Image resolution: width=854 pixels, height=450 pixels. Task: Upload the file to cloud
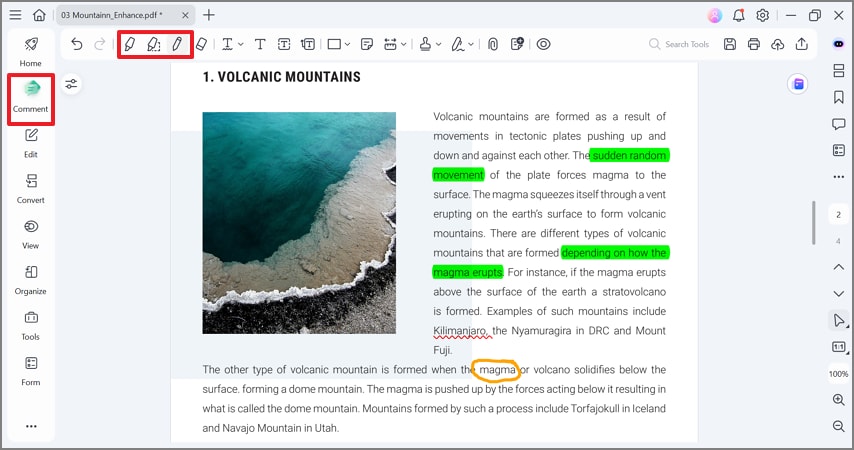[778, 44]
